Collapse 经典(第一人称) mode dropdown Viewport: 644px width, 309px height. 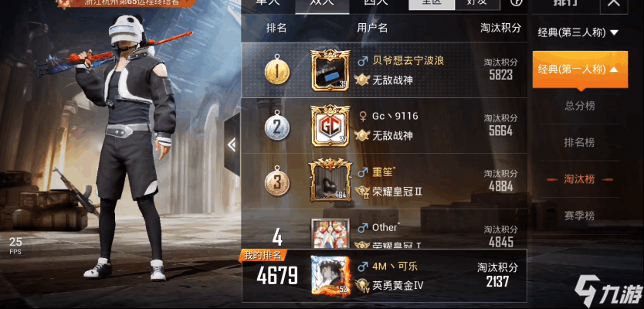point(580,70)
